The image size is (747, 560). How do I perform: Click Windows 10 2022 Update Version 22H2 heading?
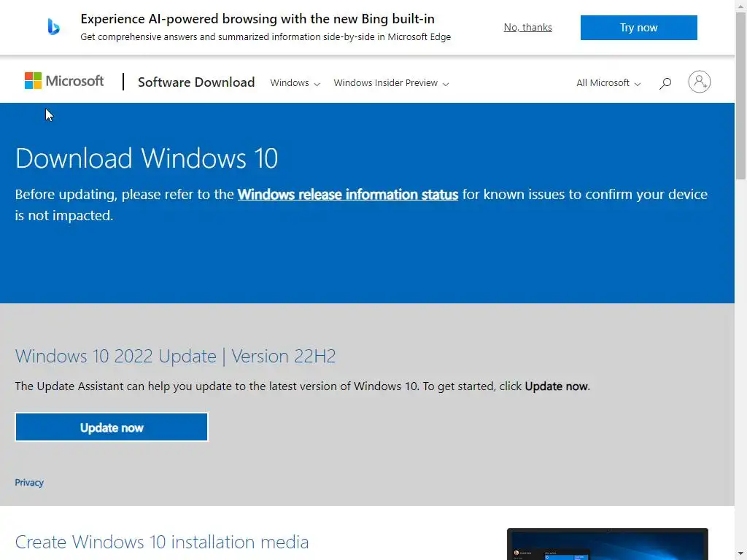click(175, 356)
